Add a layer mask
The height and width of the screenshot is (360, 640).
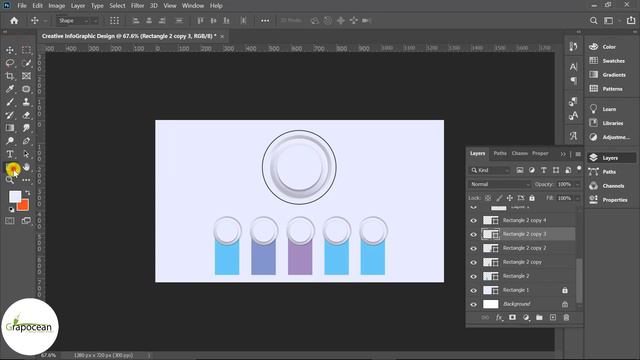512,318
